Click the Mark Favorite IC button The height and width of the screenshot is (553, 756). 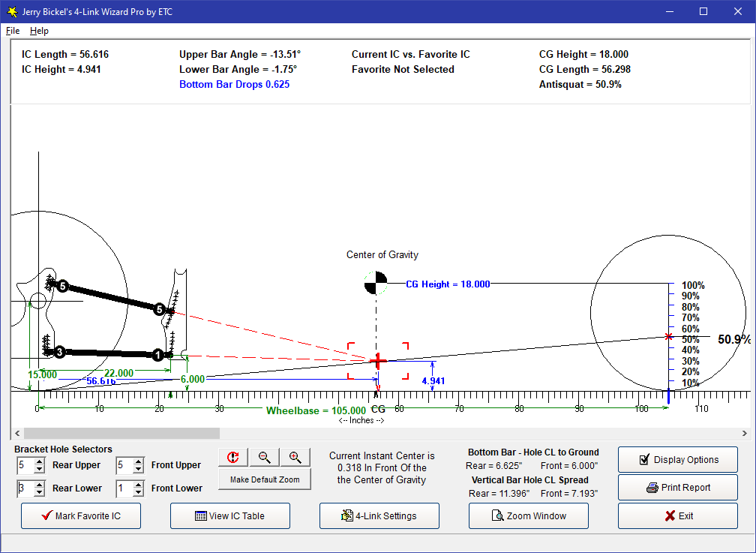click(81, 515)
